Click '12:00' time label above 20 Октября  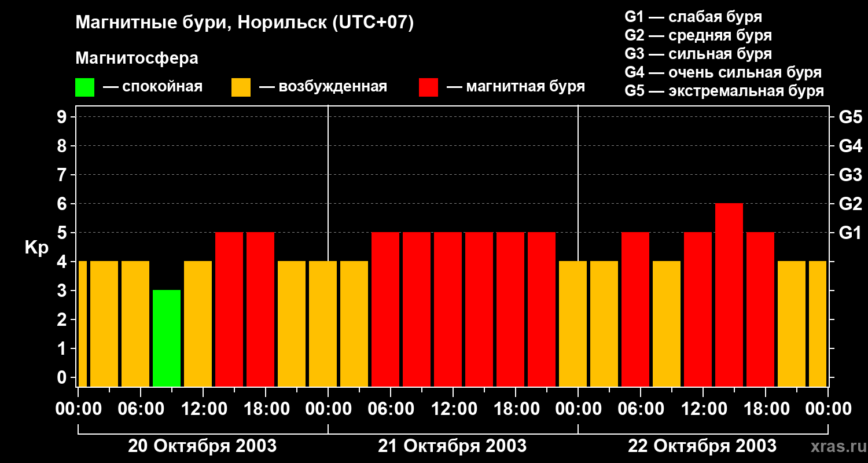point(203,409)
